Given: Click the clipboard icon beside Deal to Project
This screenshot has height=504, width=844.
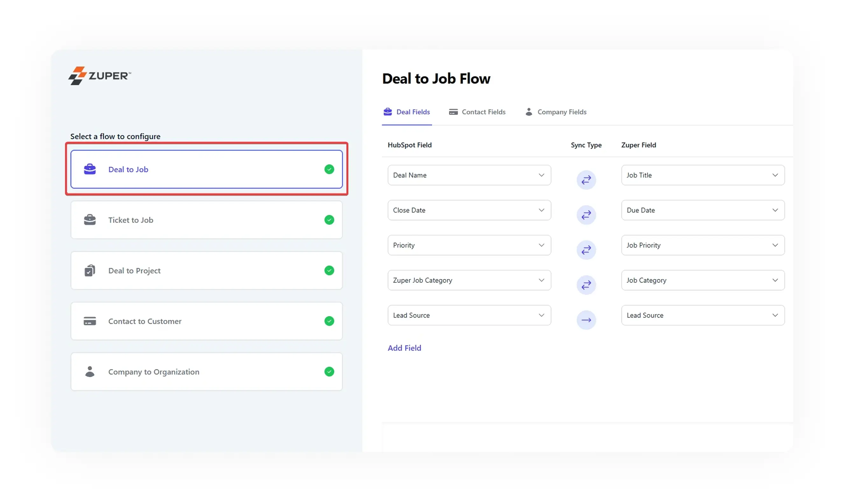Looking at the screenshot, I should (x=90, y=270).
